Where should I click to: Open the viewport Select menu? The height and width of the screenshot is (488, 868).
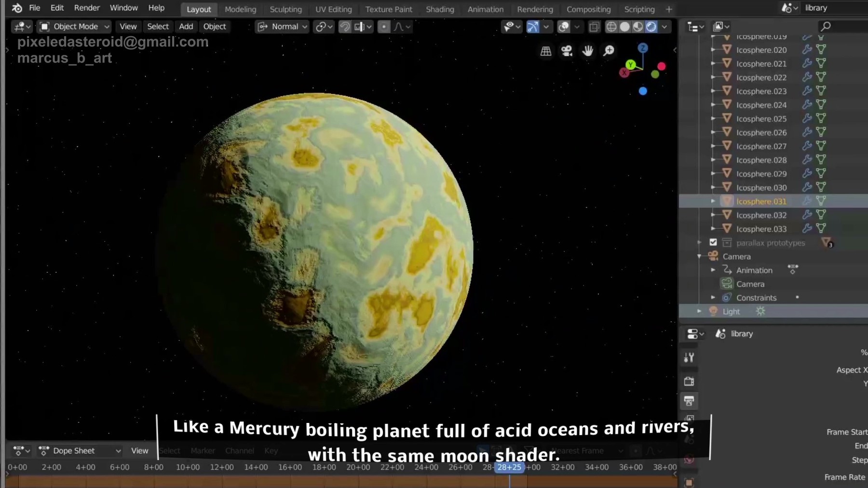[x=158, y=26]
